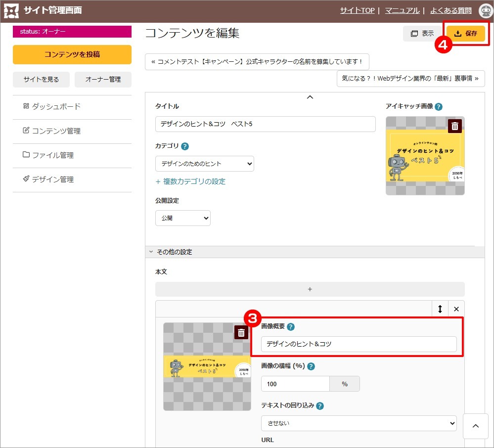Show help for 画像概要 field
The image size is (494, 448).
(291, 327)
